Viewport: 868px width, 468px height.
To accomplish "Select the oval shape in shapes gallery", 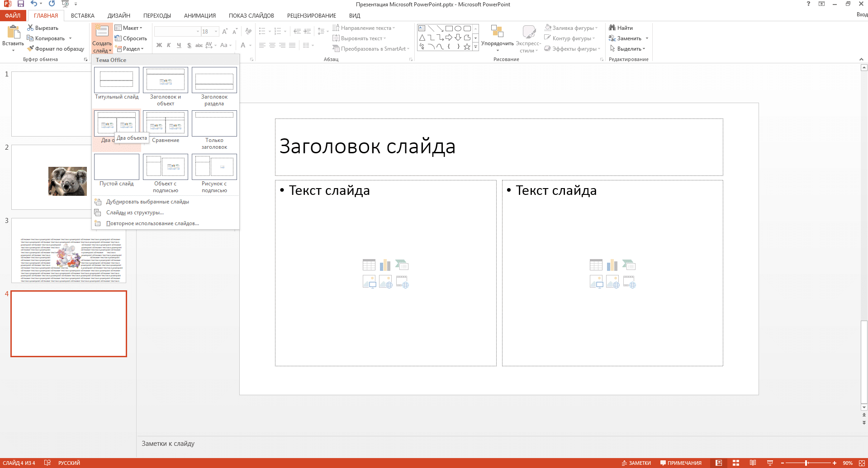I will pyautogui.click(x=458, y=28).
